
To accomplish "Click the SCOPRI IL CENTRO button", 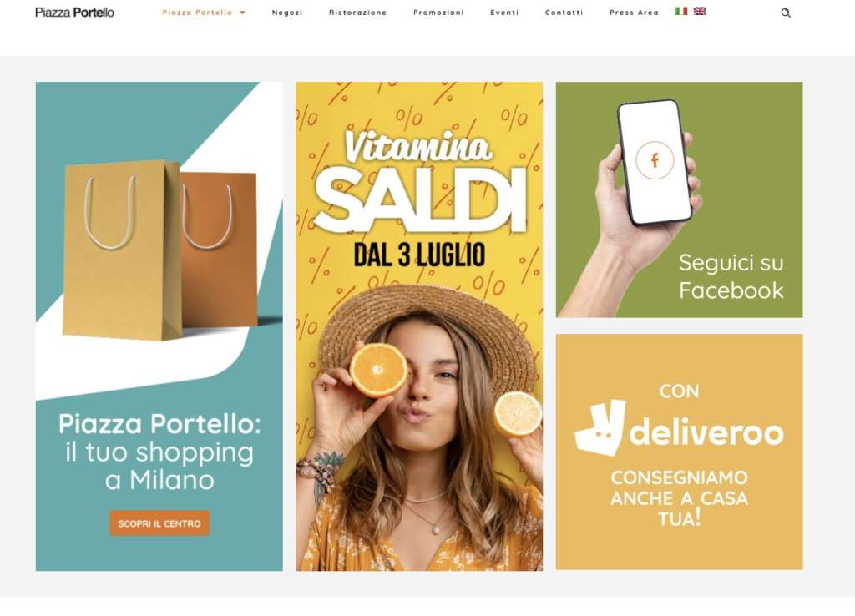I will 159,523.
